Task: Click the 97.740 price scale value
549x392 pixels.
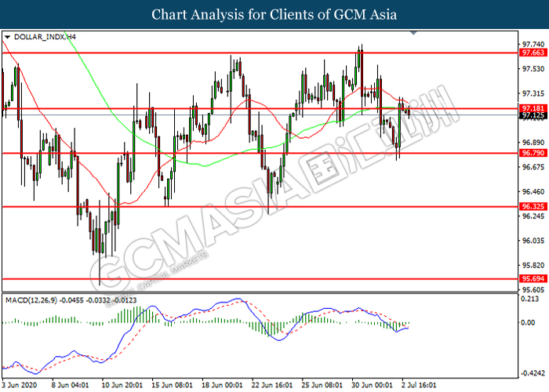Action: (533, 45)
